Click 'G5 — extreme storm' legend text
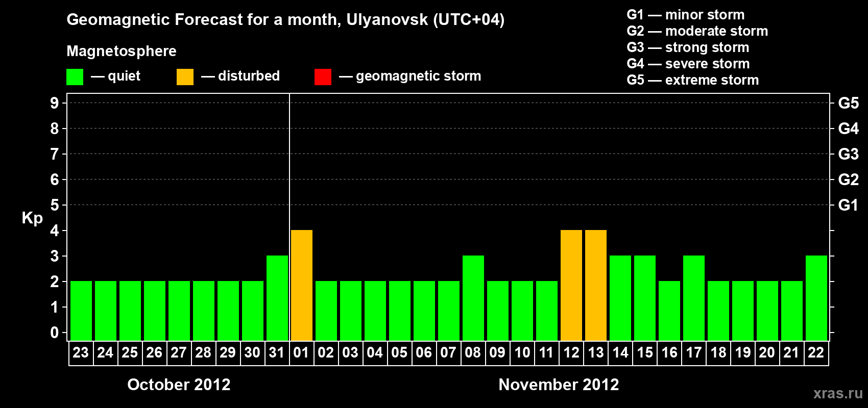 pyautogui.click(x=693, y=80)
